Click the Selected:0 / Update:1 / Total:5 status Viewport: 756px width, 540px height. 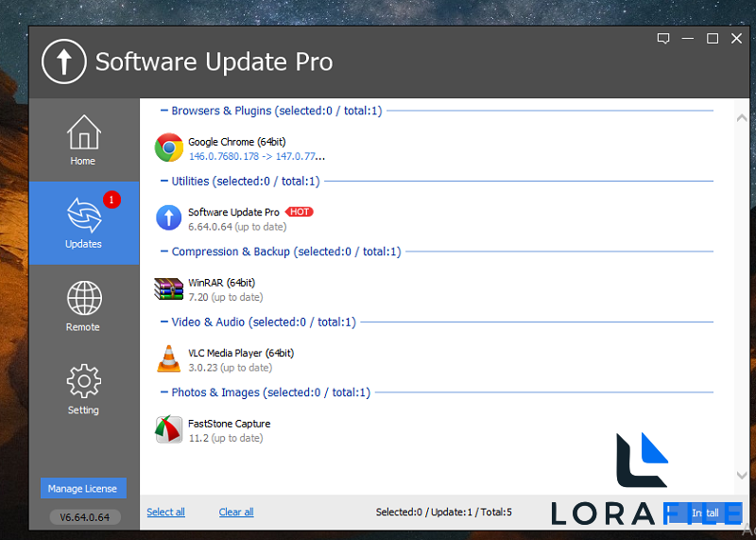(x=443, y=512)
